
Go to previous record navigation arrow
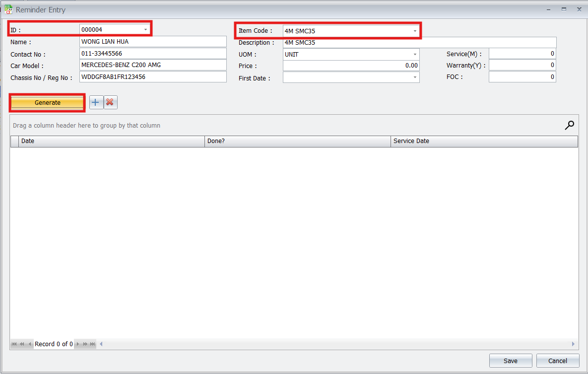30,344
